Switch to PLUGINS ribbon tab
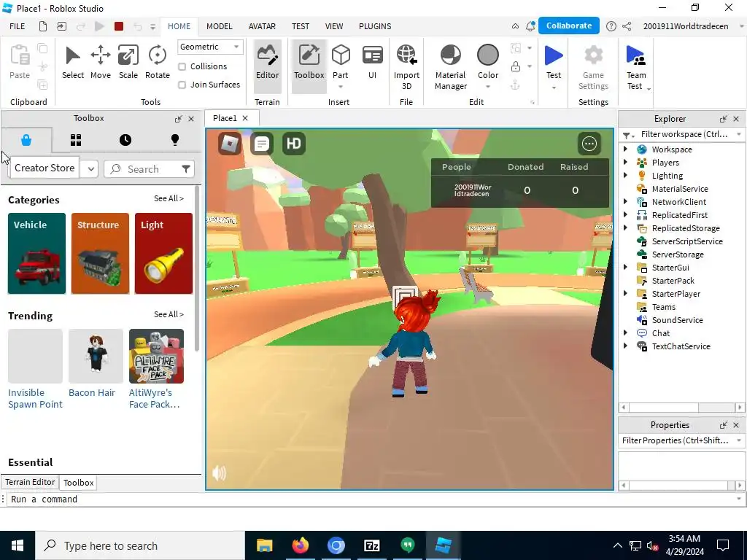This screenshot has height=560, width=747. click(x=375, y=26)
